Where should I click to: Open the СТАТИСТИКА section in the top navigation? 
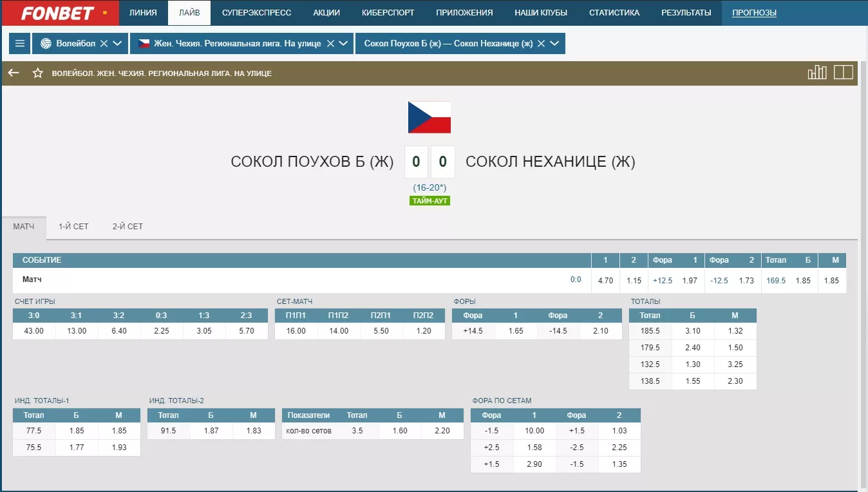614,12
